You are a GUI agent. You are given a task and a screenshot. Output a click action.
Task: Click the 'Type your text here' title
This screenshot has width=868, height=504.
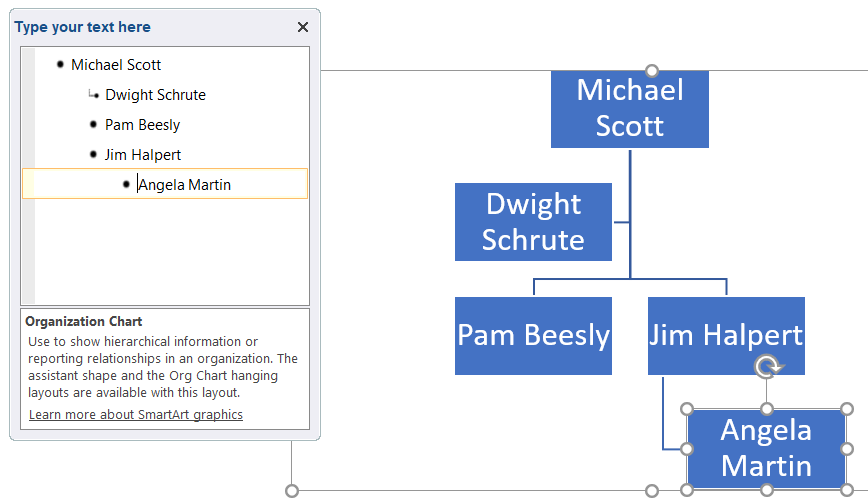tap(82, 27)
